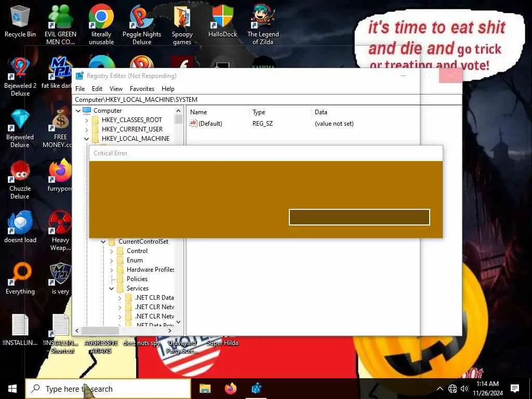Click the REG_SZ type cell
The width and height of the screenshot is (532, 399).
click(x=262, y=124)
